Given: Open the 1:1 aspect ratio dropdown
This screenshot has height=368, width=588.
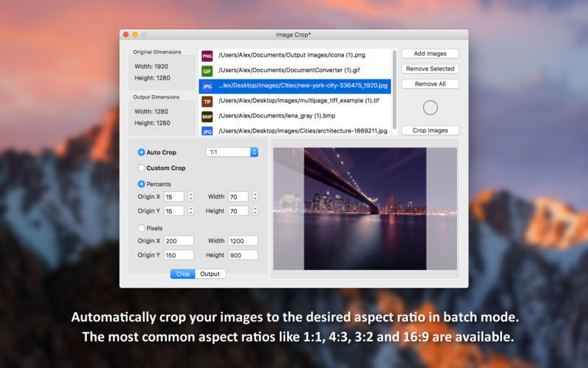Looking at the screenshot, I should [232, 152].
